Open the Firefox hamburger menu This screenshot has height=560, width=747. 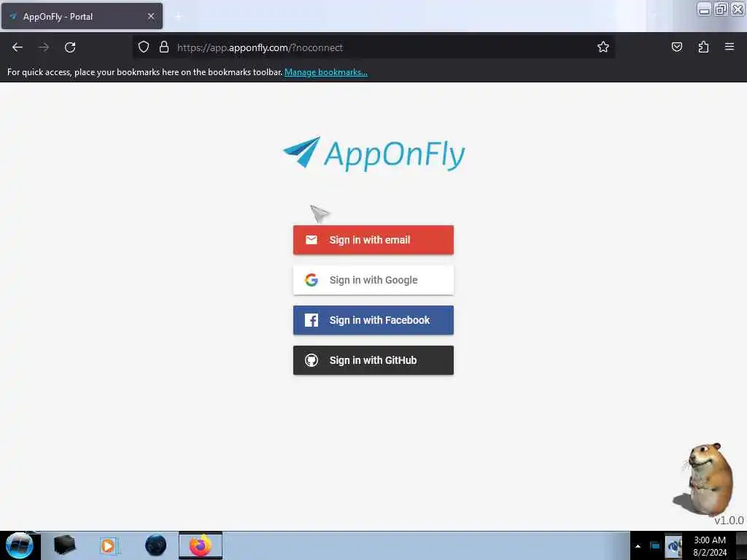pyautogui.click(x=729, y=47)
